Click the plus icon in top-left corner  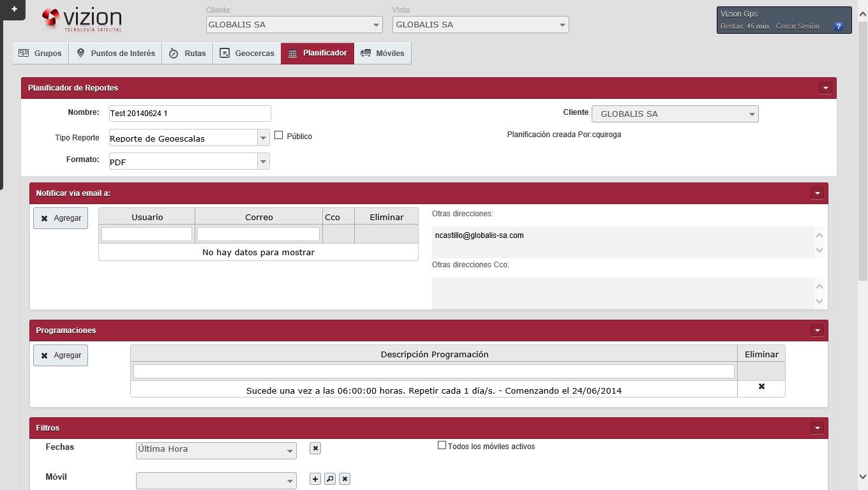(14, 9)
